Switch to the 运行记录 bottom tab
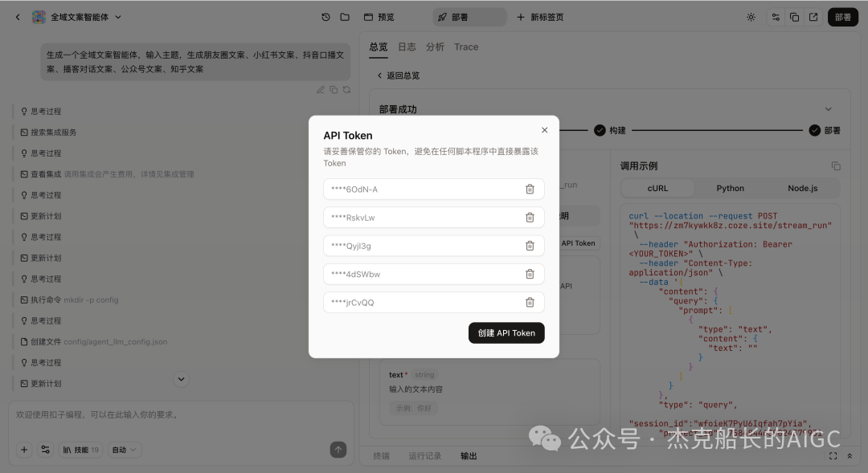Viewport: 868px width, 473px height. coord(424,456)
